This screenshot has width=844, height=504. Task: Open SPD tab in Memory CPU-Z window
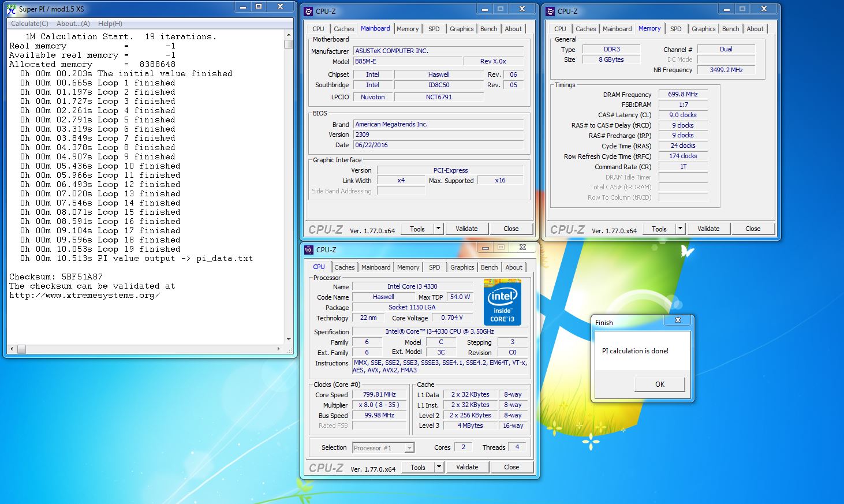(x=675, y=29)
